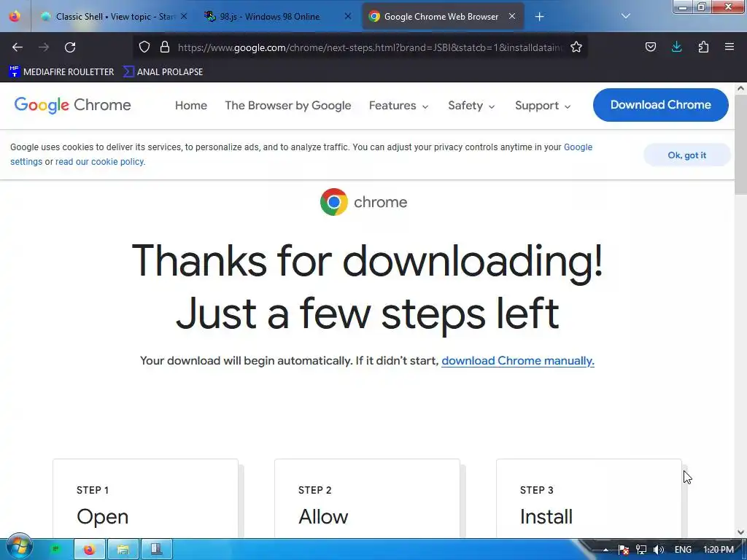Go to Home in Chrome site navigation

tap(191, 106)
